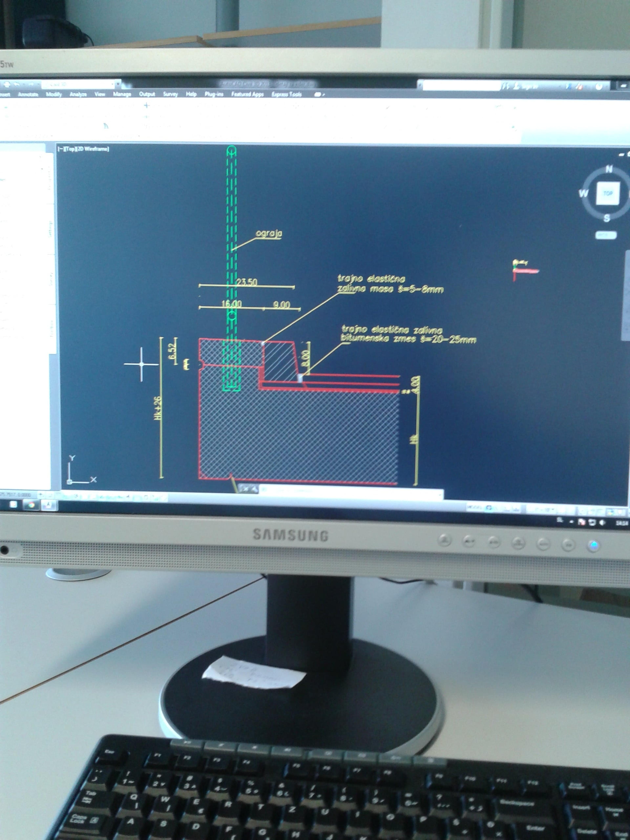Image resolution: width=630 pixels, height=840 pixels.
Task: Click the N compass direction on ViewCube
Action: (609, 169)
